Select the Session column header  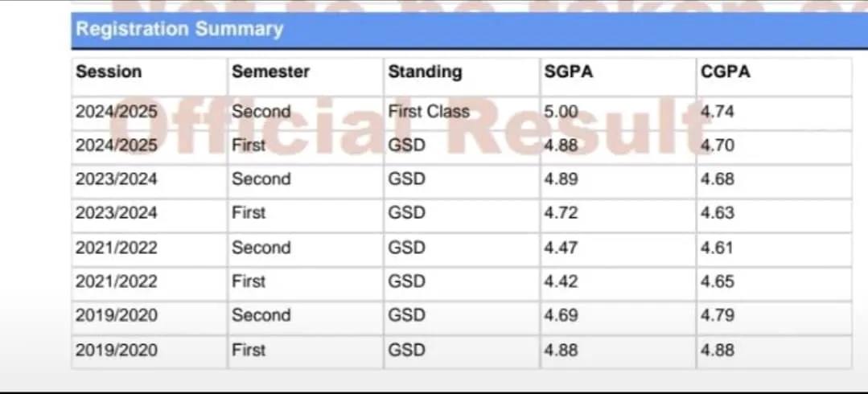(109, 72)
